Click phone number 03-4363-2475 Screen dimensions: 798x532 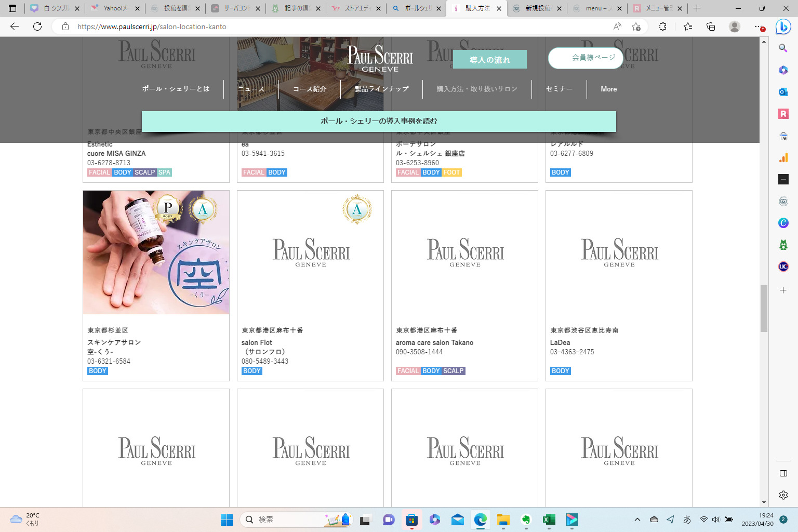coord(572,352)
